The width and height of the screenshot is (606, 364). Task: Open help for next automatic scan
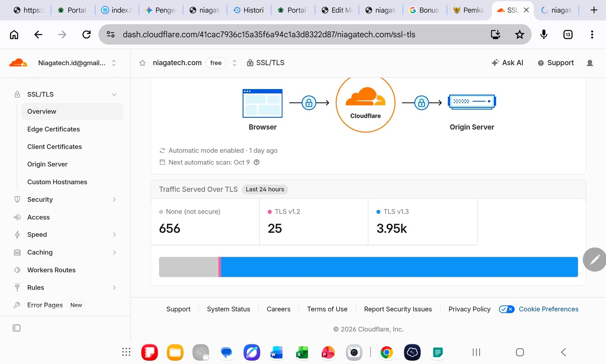point(256,162)
